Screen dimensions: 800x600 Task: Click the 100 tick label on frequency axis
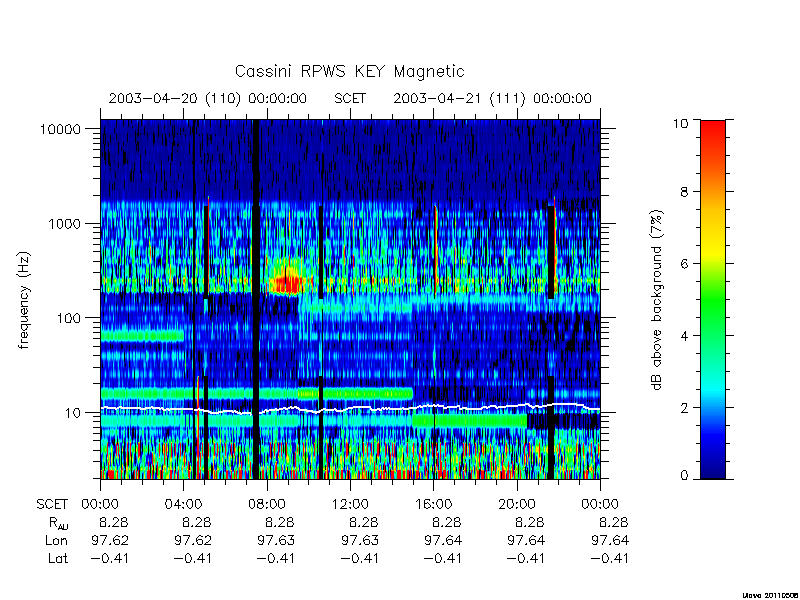pyautogui.click(x=69, y=318)
